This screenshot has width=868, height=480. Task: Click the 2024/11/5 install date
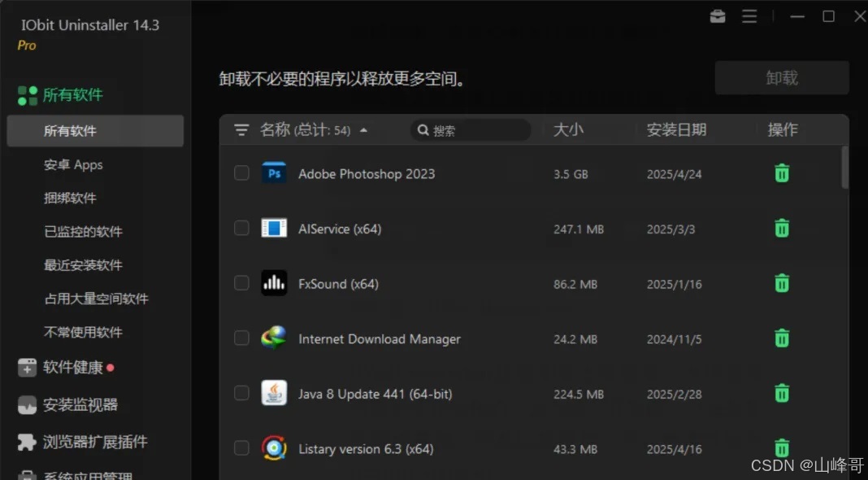675,339
